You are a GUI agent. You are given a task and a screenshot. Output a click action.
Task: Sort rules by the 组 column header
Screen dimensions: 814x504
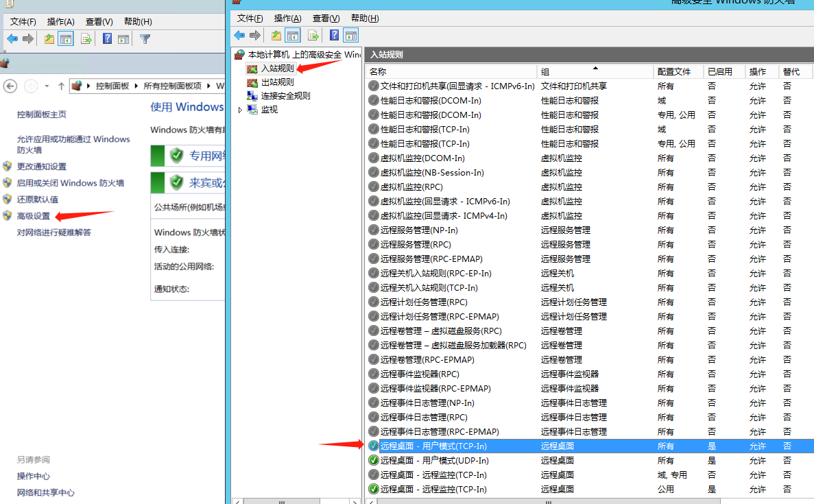[x=595, y=71]
